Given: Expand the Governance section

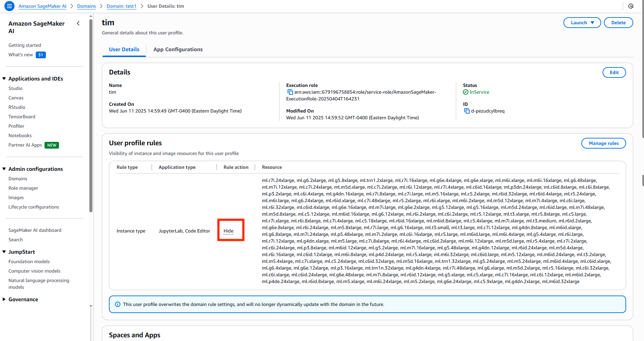Looking at the screenshot, I should [4, 299].
